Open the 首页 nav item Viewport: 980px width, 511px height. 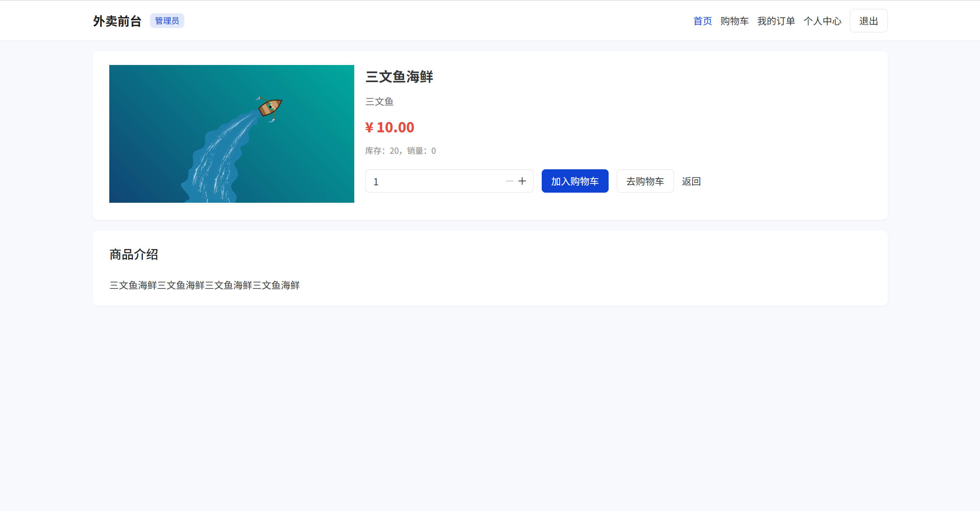(702, 21)
